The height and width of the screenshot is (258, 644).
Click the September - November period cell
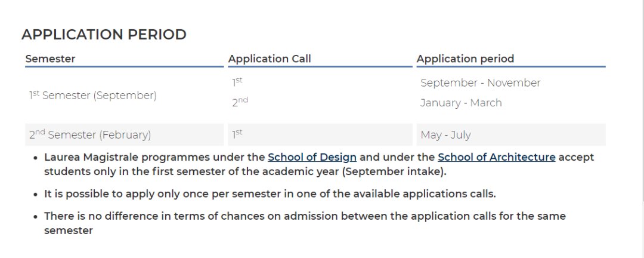(481, 82)
